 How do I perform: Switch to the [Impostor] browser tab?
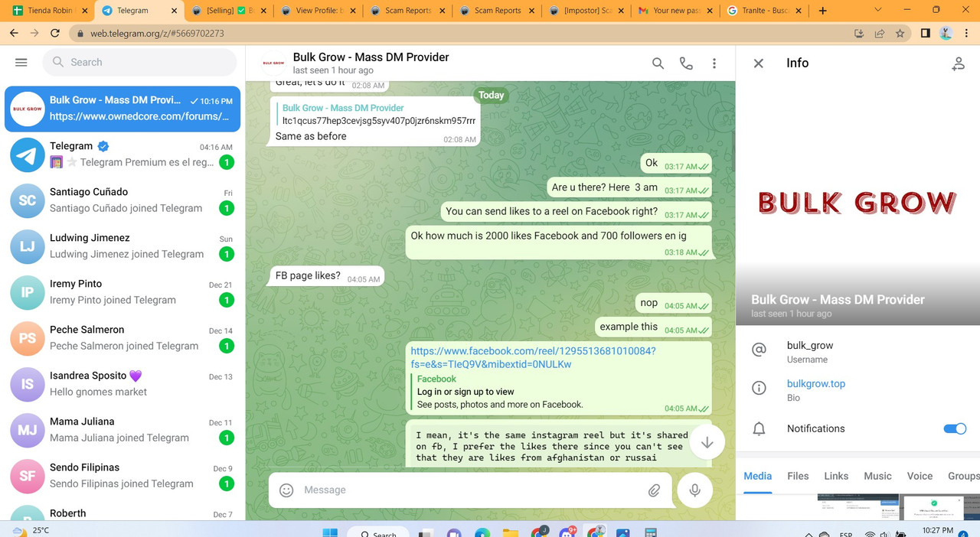[586, 11]
